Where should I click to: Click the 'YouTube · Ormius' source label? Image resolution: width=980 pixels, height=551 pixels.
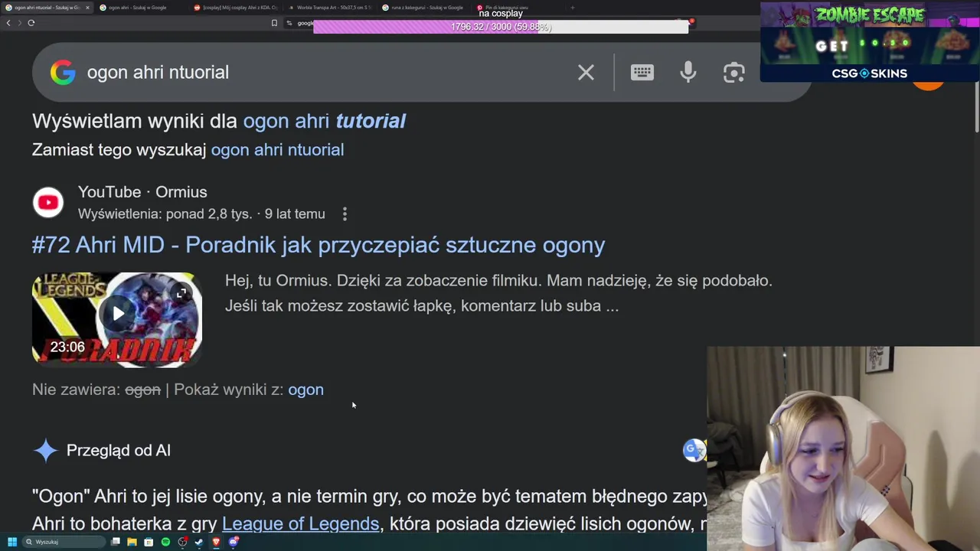coord(142,192)
